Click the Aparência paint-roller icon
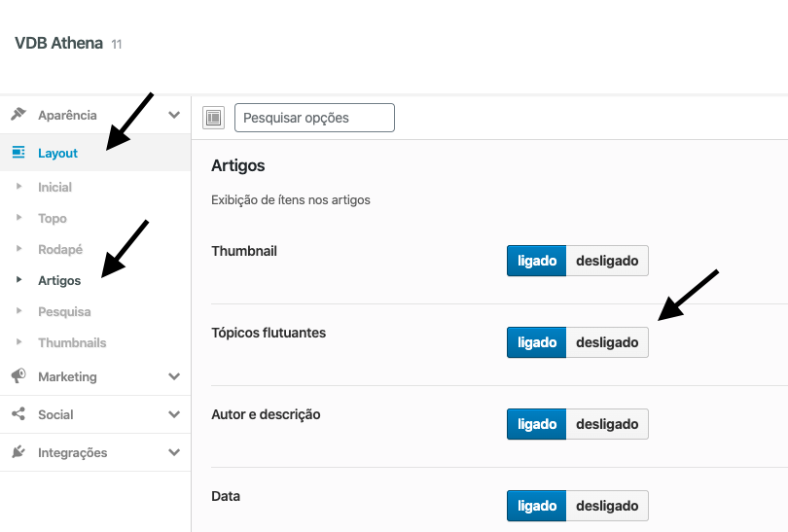Viewport: 788px width, 532px height. [x=18, y=114]
